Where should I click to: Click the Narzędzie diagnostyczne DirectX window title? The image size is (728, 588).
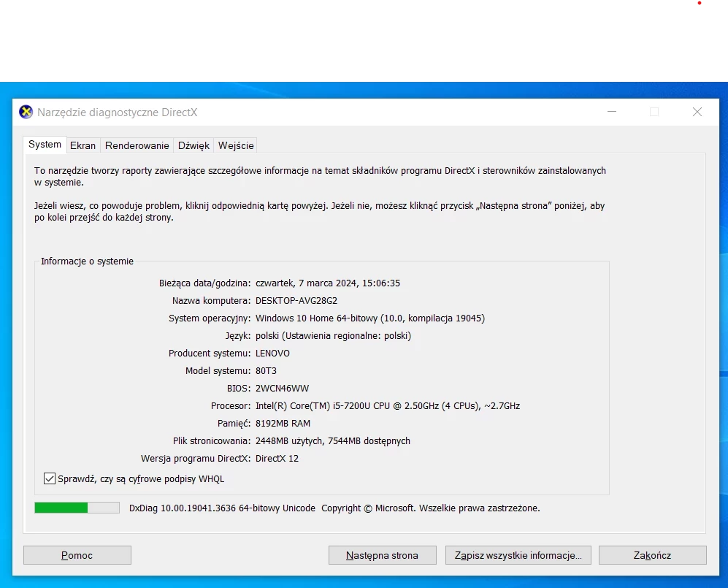tap(118, 112)
